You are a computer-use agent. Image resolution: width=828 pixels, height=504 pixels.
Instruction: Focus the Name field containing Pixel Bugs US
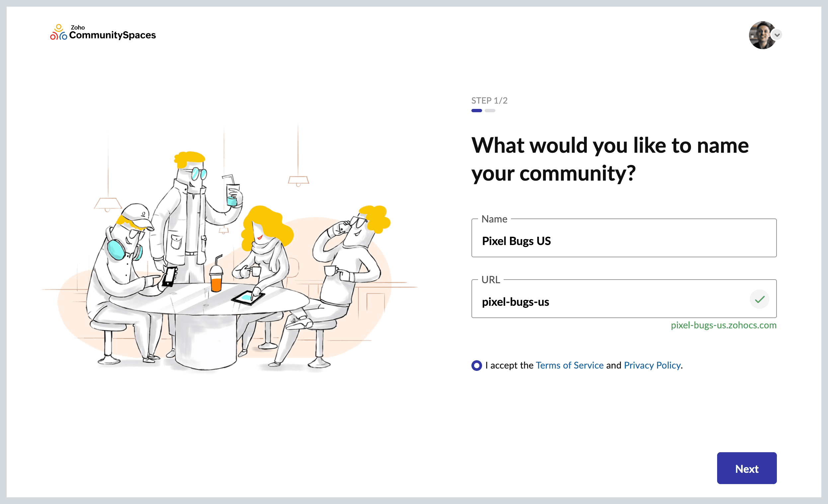point(623,241)
